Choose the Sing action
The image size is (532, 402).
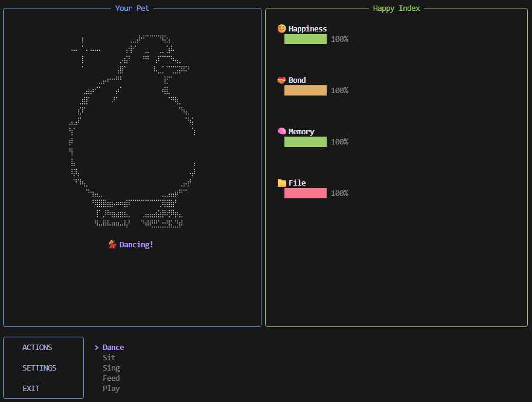point(111,368)
